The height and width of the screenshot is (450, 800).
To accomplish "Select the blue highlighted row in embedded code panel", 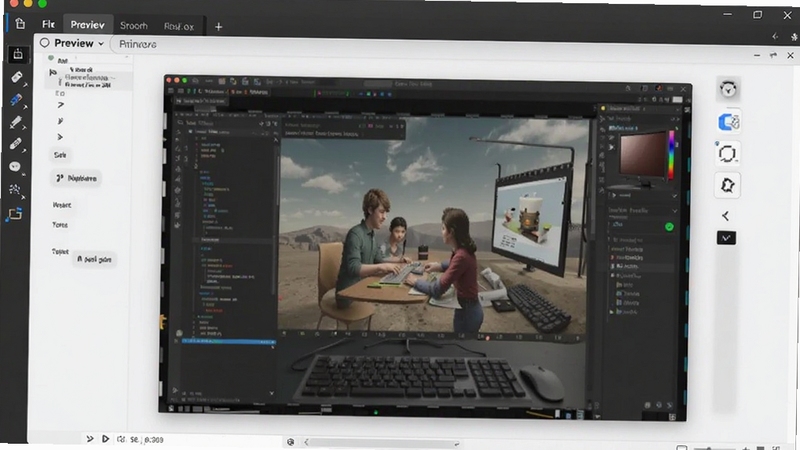I will (228, 341).
